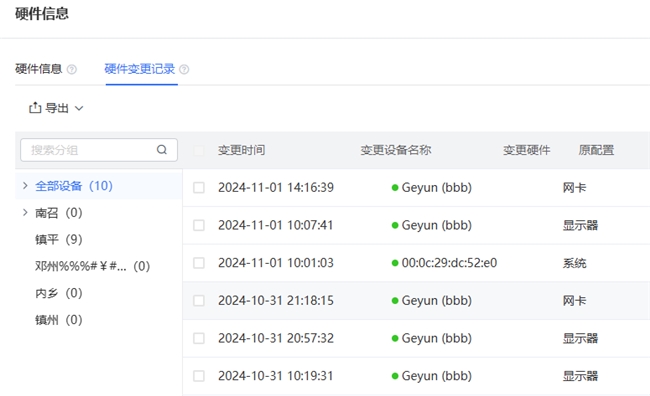Click the 导出 button label

(x=57, y=108)
